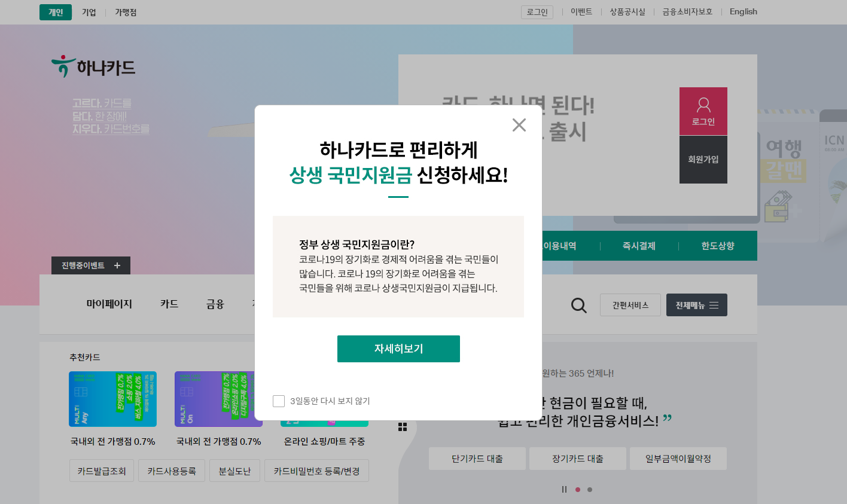Click the wallet and money illustration icon
The height and width of the screenshot is (504, 847).
click(x=779, y=206)
